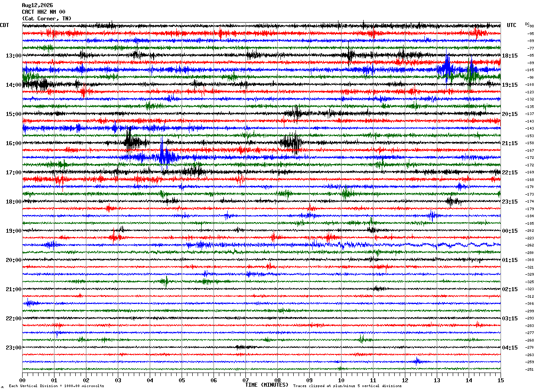Click the 00:15 UTC time label
The height and width of the screenshot is (392, 536).
click(510, 231)
